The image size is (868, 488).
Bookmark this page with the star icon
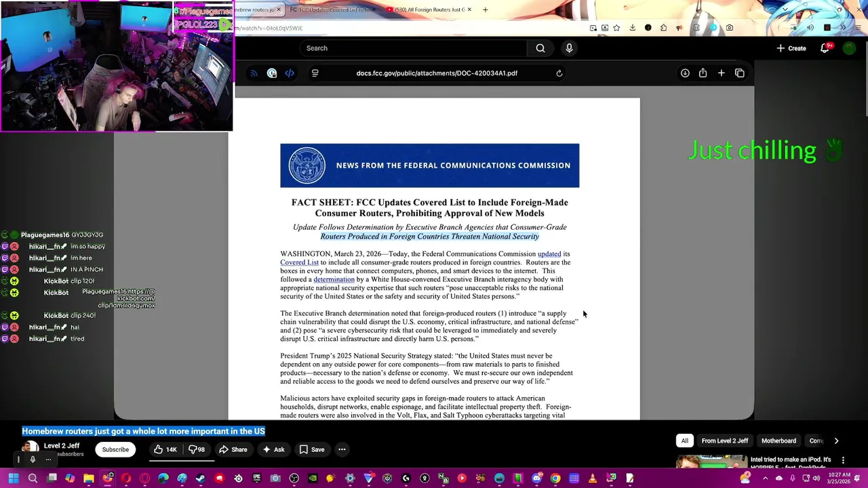pyautogui.click(x=616, y=28)
